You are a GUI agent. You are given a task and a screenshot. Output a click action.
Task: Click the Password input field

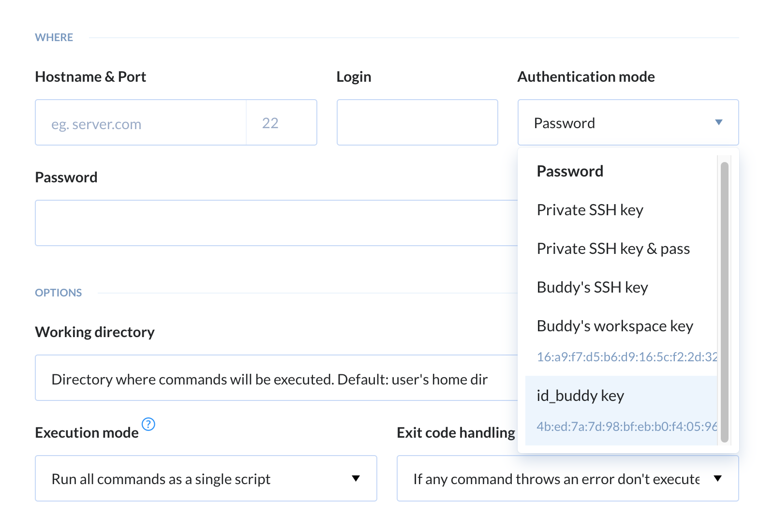point(276,223)
